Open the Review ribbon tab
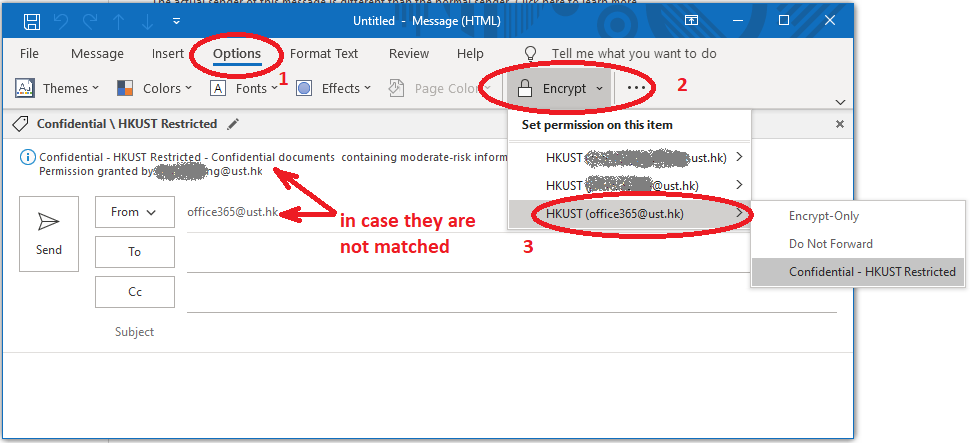Screen dimensions: 970x443 point(409,54)
